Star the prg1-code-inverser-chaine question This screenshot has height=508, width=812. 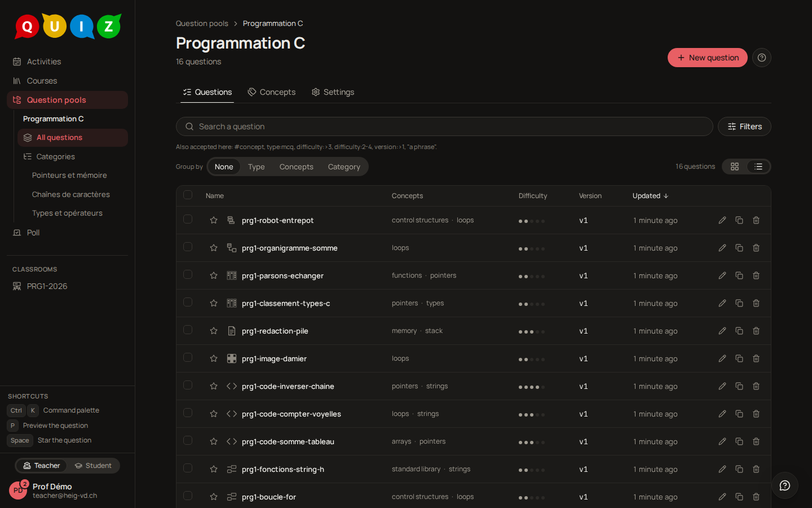pos(214,386)
